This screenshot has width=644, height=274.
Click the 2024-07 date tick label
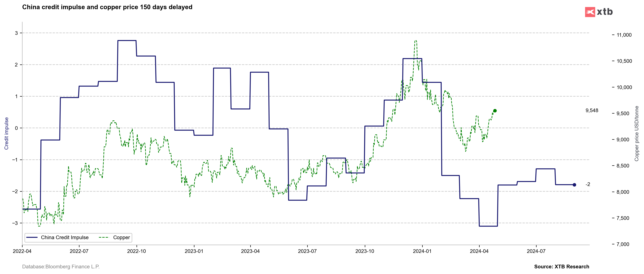pos(536,251)
